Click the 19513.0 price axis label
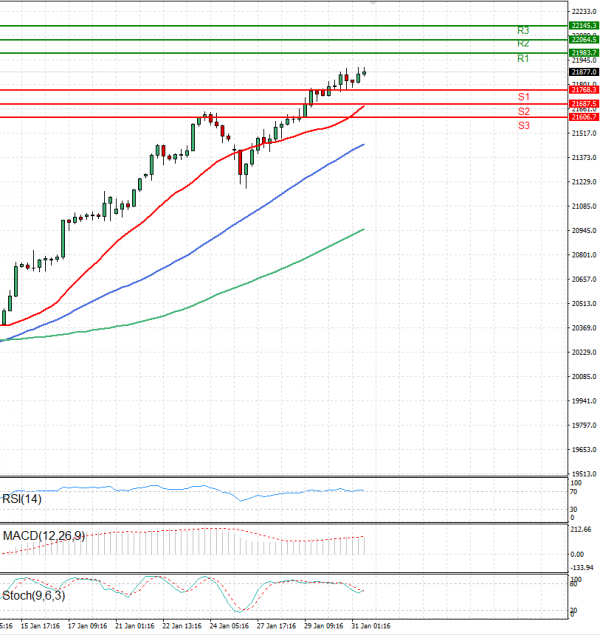600x635 pixels. (x=584, y=473)
